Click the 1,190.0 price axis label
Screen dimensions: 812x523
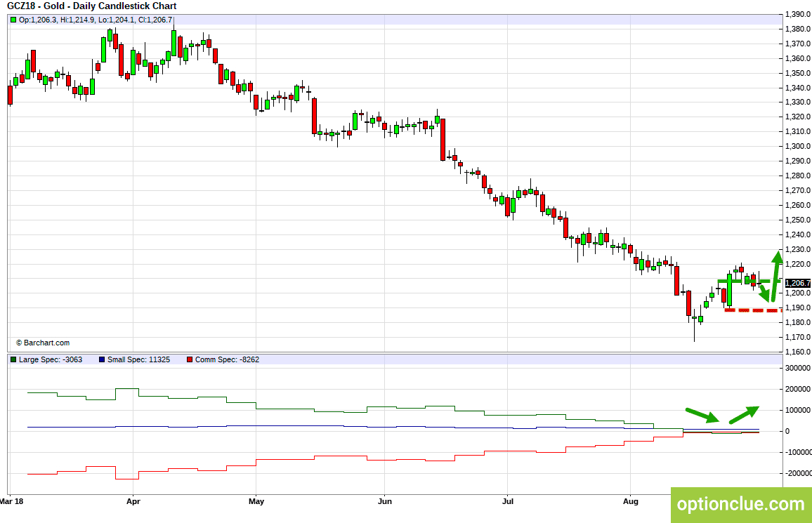pos(798,307)
